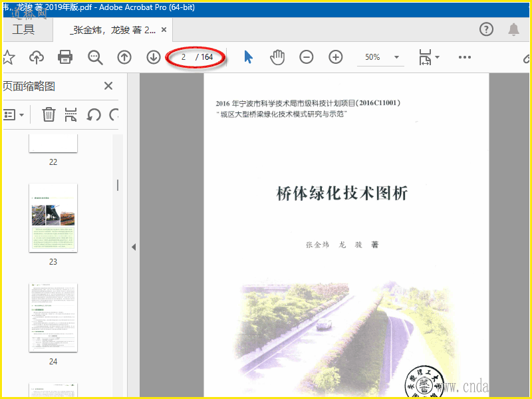Click the page label 24 under thumbnail

coord(53,362)
